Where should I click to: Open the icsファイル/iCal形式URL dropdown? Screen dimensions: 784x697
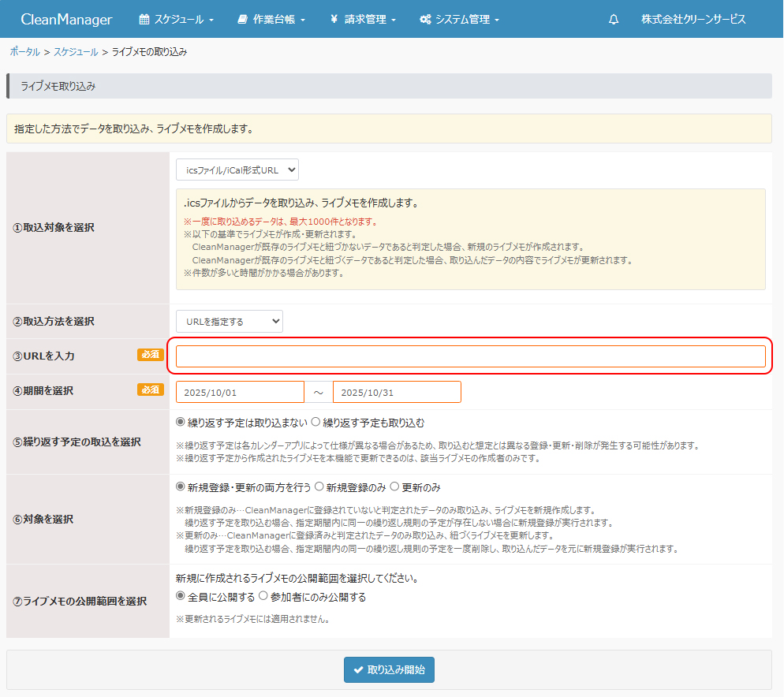point(237,170)
